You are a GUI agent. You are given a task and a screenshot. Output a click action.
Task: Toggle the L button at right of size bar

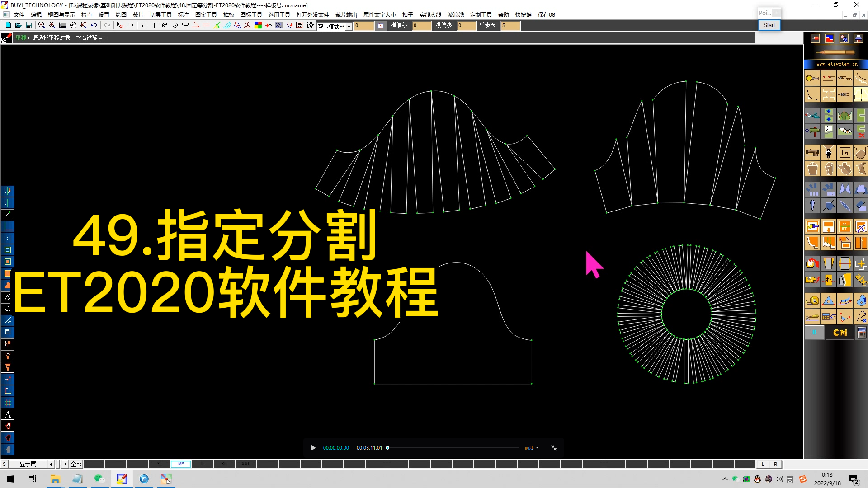[763, 464]
